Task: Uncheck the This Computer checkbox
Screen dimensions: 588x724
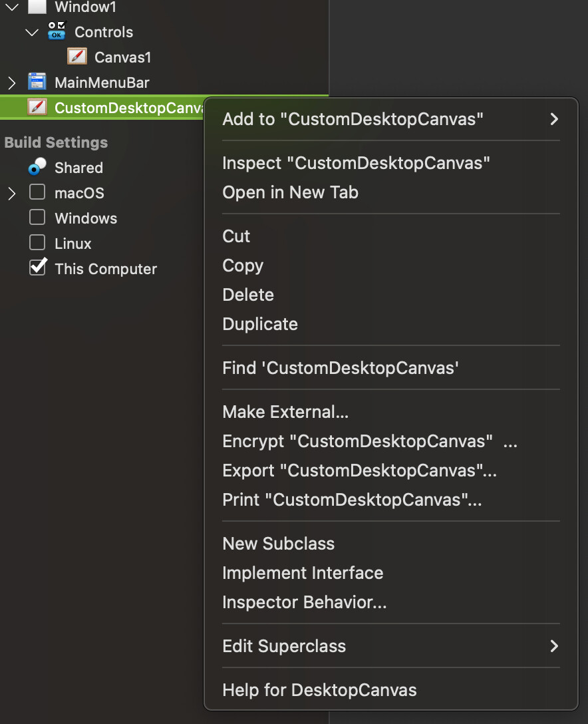Action: 37,268
